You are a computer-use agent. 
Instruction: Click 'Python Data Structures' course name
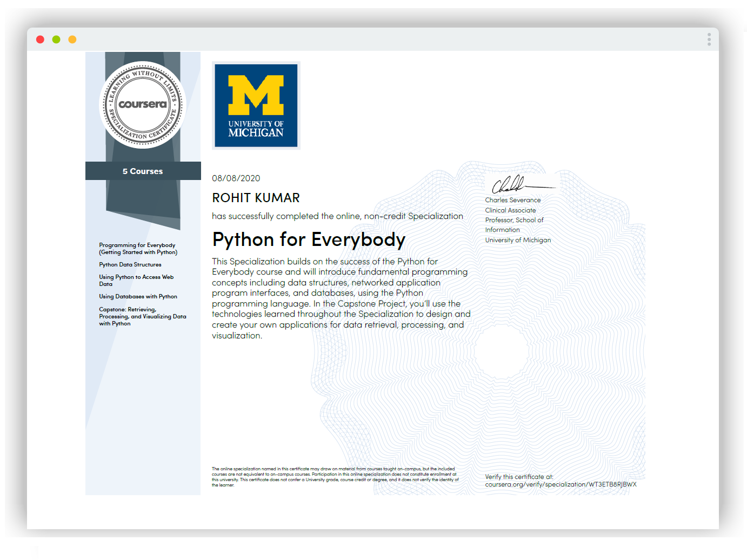(130, 265)
